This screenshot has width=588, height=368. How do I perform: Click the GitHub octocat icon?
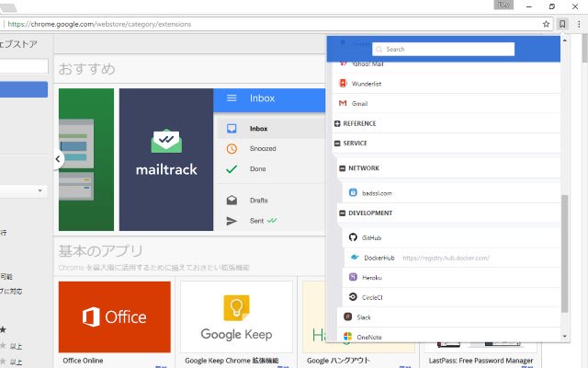pyautogui.click(x=353, y=237)
